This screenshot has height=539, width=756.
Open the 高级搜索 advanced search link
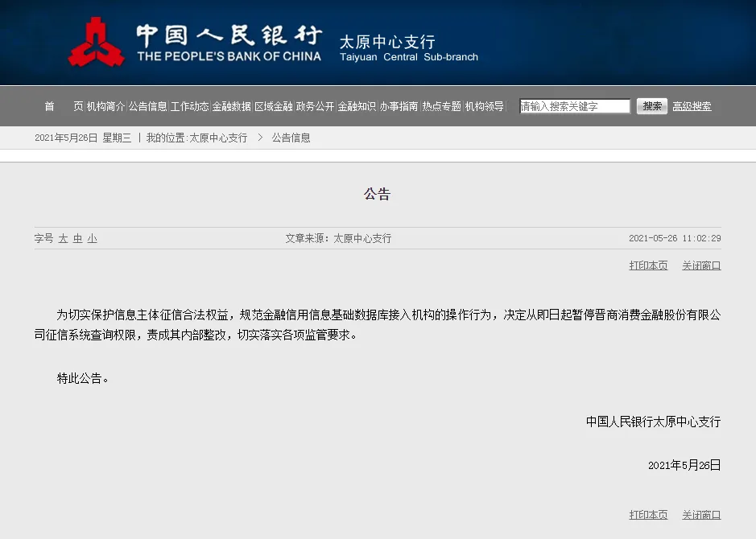(x=692, y=106)
